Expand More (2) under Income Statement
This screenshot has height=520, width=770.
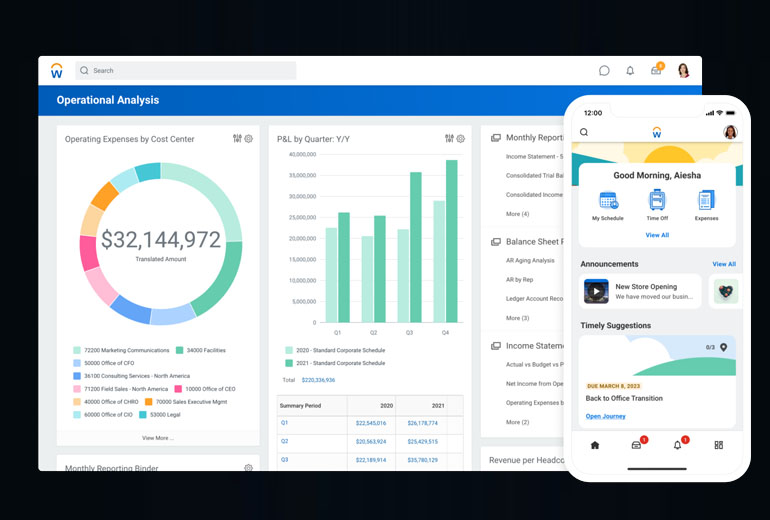point(518,422)
